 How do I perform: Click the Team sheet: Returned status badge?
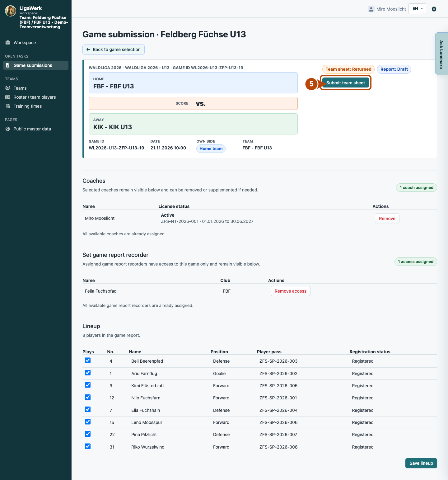point(348,69)
